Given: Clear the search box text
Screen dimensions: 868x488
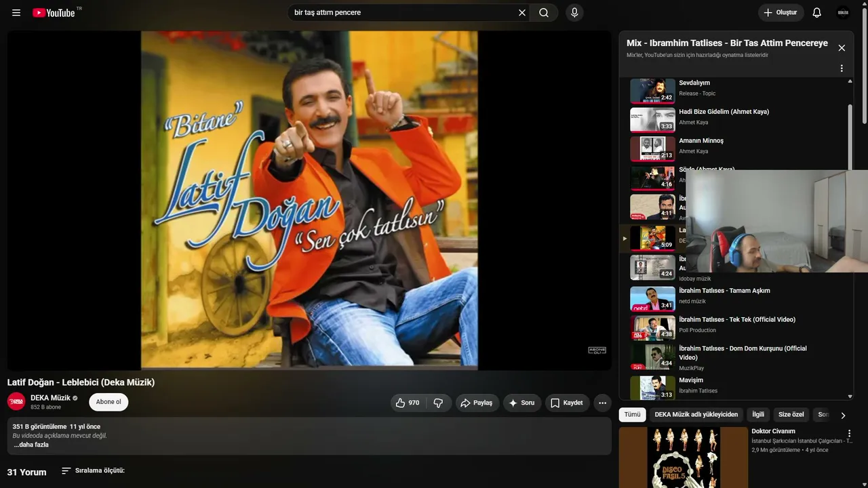Looking at the screenshot, I should tap(522, 13).
